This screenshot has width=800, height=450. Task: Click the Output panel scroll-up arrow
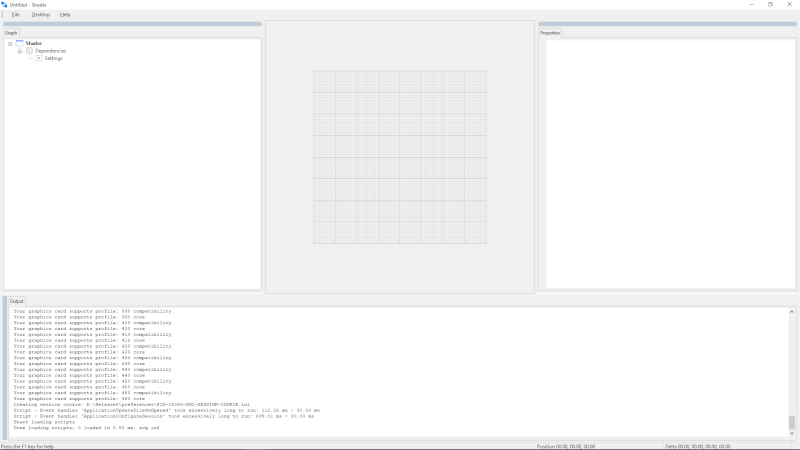[792, 311]
